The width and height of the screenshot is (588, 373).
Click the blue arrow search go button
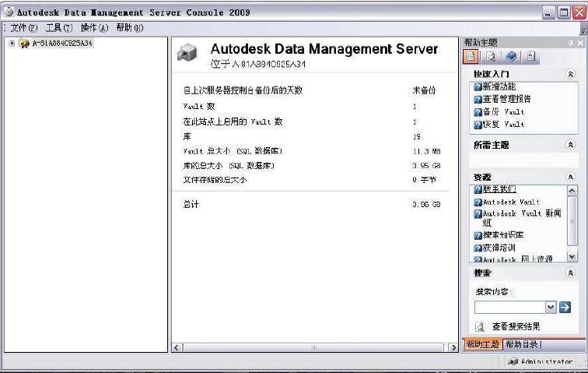(x=565, y=308)
